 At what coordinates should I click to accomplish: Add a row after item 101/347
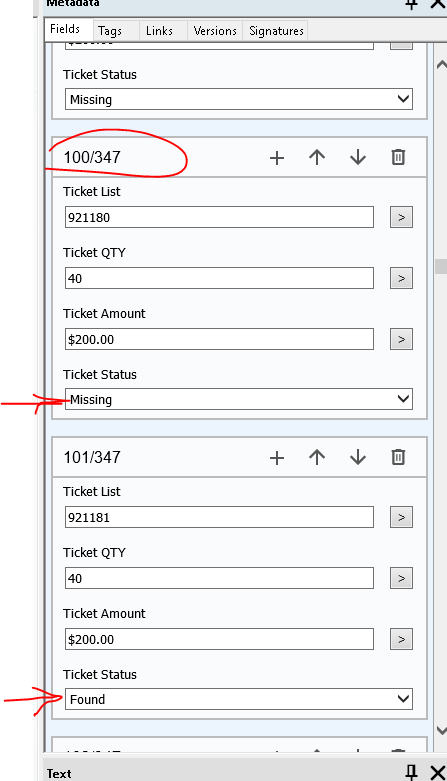point(277,458)
